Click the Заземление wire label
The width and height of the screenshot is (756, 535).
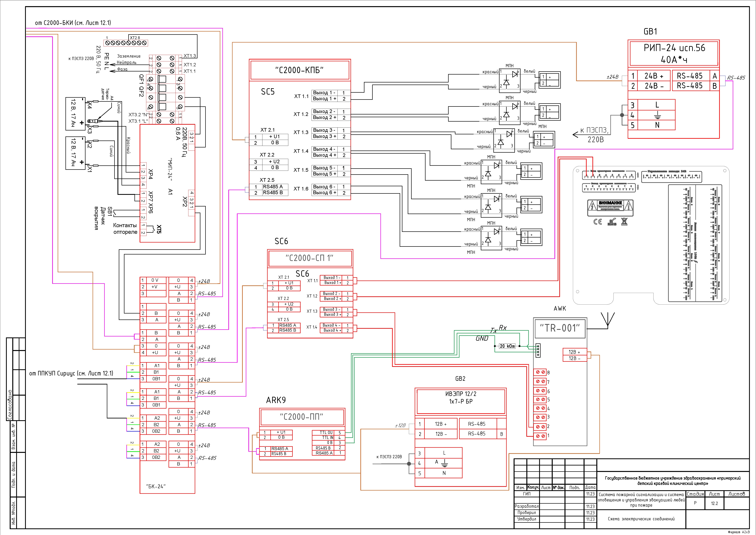click(x=129, y=56)
